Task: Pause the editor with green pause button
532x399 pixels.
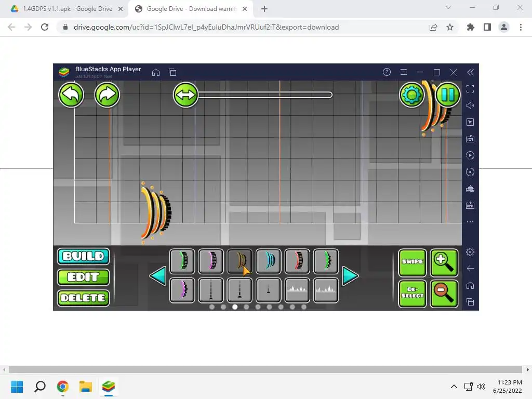Action: (x=447, y=95)
